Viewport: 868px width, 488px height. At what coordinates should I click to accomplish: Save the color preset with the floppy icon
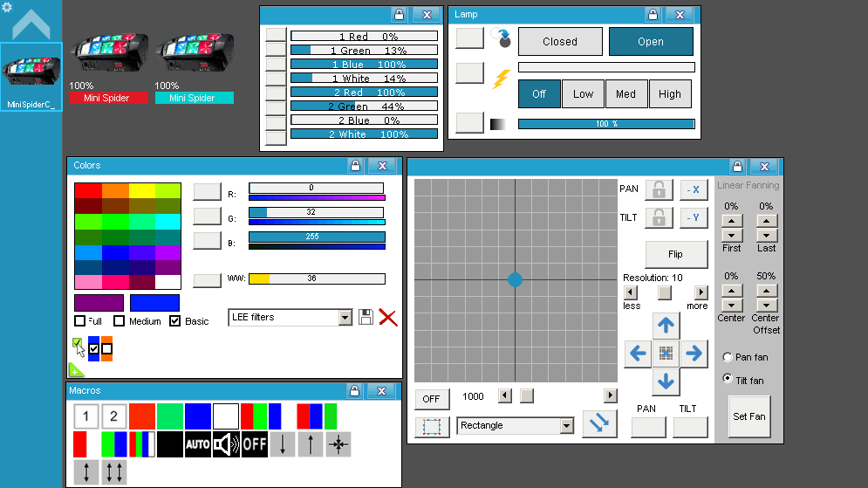366,317
